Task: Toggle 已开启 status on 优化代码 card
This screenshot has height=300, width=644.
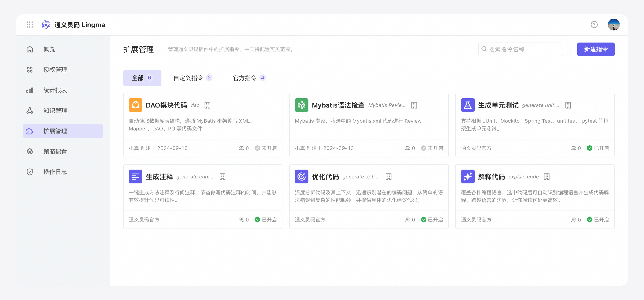Action: tap(432, 219)
